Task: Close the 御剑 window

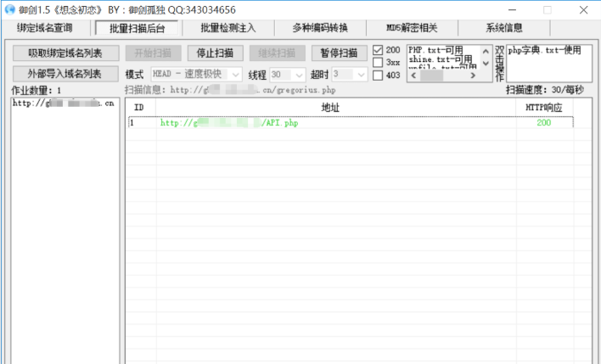Action: pos(584,10)
